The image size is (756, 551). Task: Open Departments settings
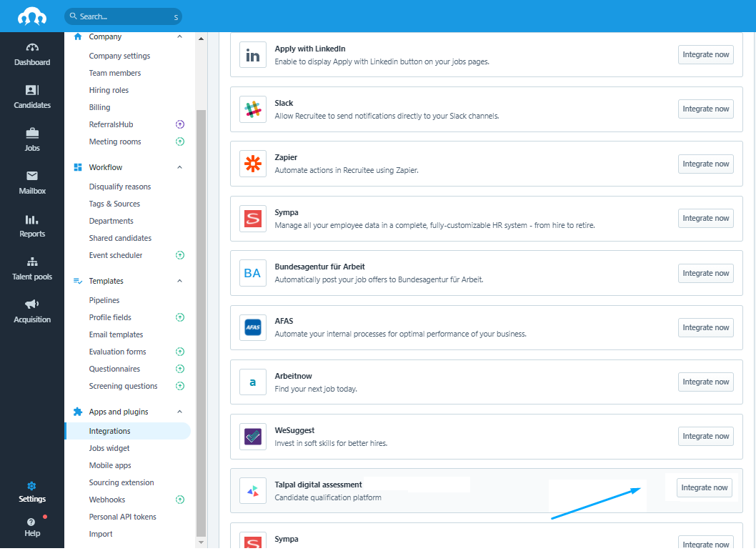click(x=111, y=221)
